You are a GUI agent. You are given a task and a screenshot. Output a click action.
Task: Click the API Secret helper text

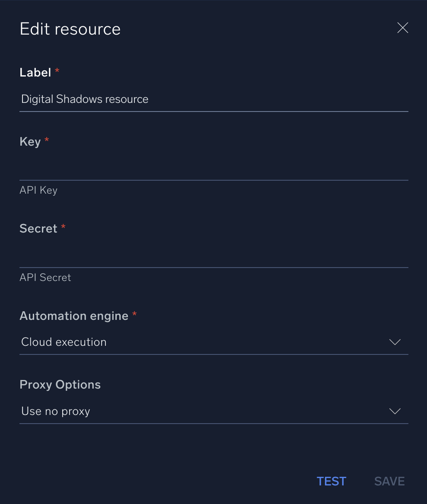pos(45,278)
